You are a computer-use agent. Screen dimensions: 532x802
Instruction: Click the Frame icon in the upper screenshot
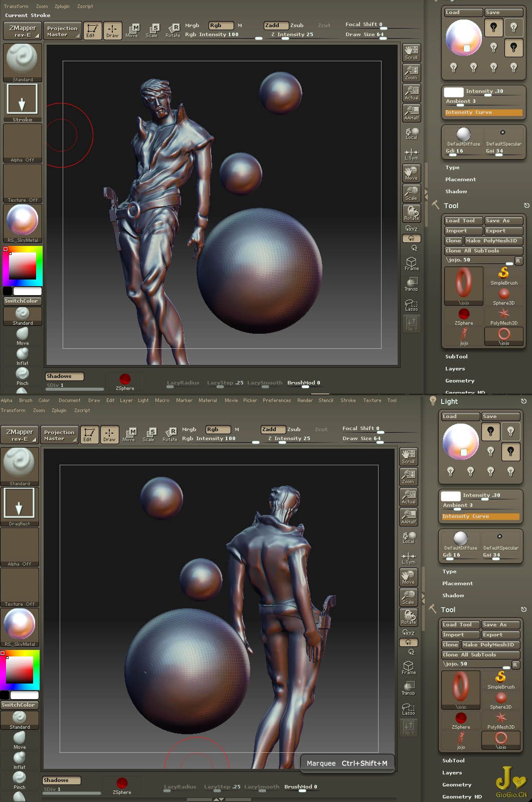tap(411, 263)
